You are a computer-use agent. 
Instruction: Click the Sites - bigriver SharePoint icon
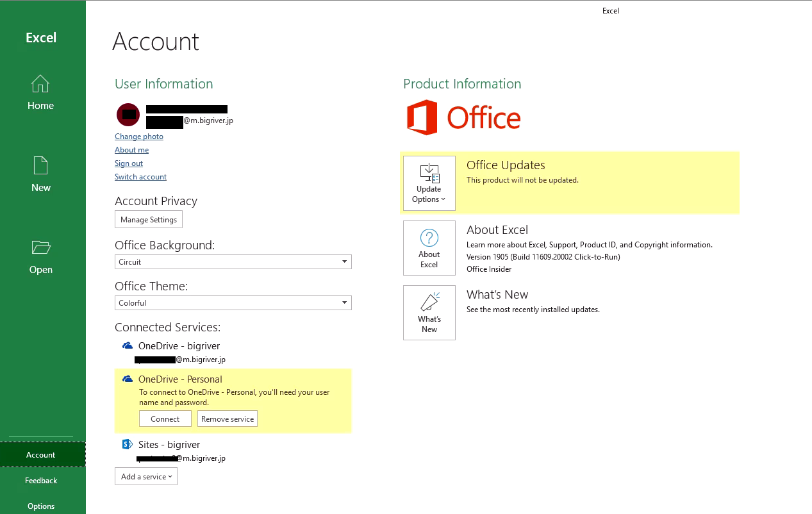click(127, 444)
